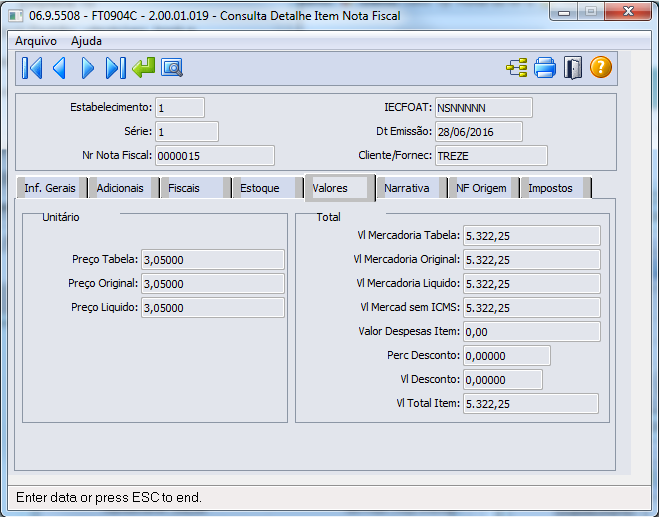Click the 'Enter data or press ESC' status text

click(x=109, y=497)
